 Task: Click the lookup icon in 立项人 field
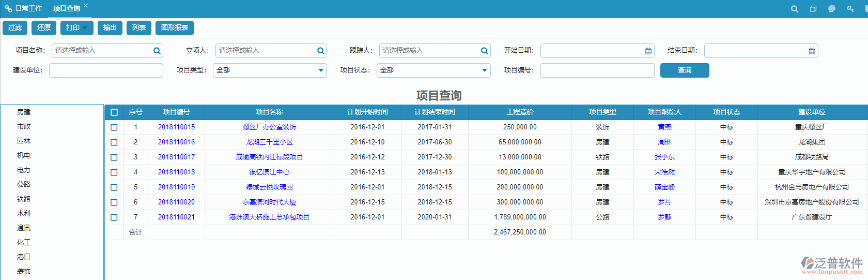[321, 51]
